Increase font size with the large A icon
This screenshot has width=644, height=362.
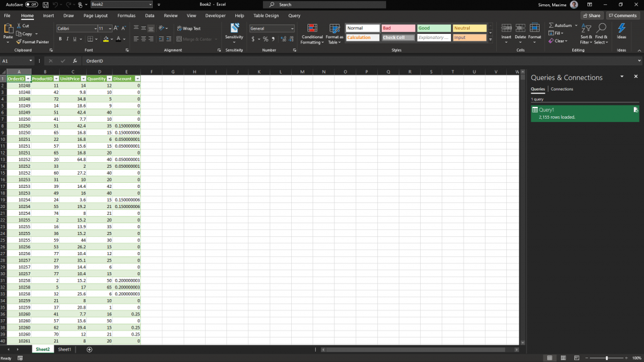coord(116,28)
